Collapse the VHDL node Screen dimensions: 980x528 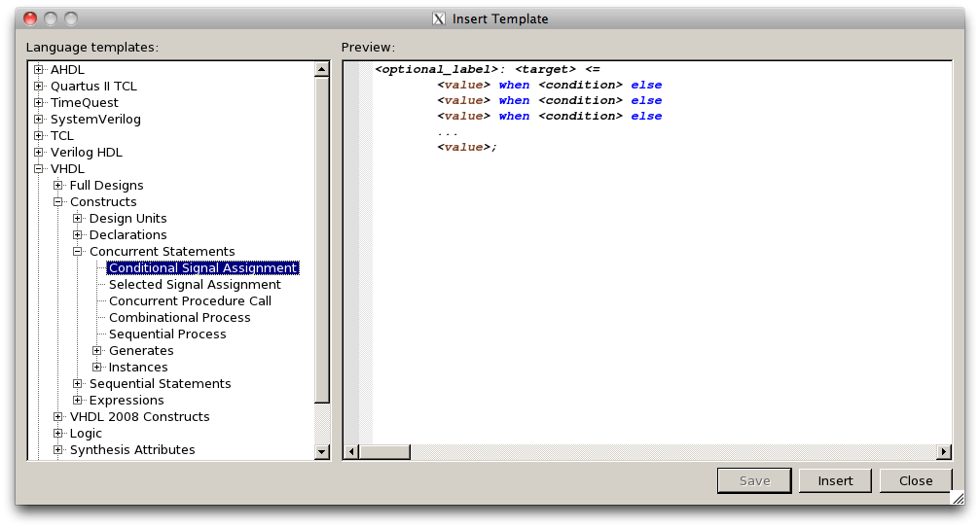tap(39, 168)
